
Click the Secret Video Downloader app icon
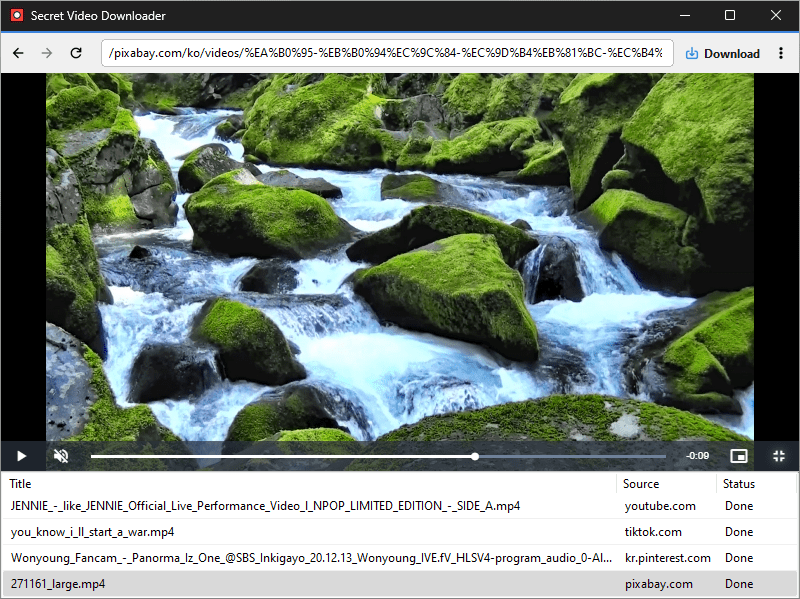[x=17, y=15]
